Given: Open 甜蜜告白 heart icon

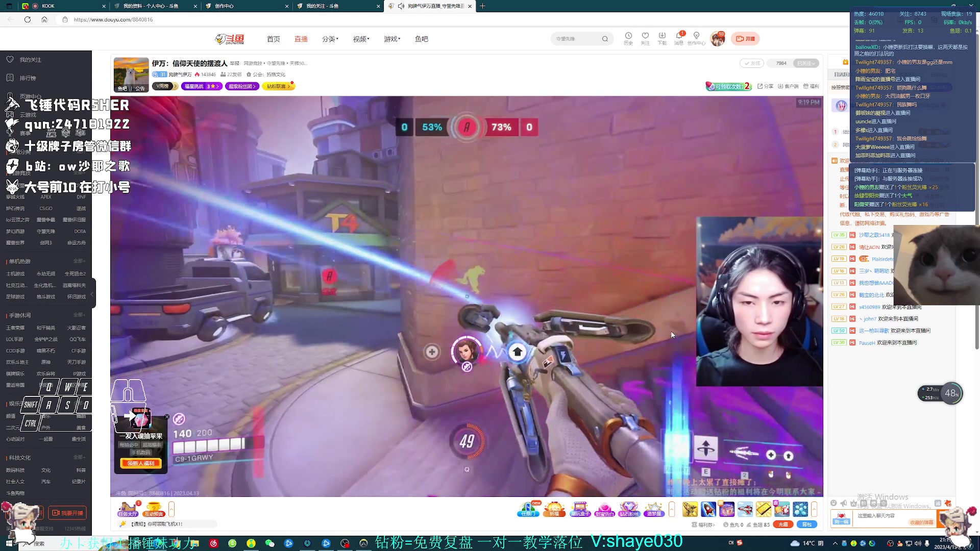Looking at the screenshot, I should (604, 509).
